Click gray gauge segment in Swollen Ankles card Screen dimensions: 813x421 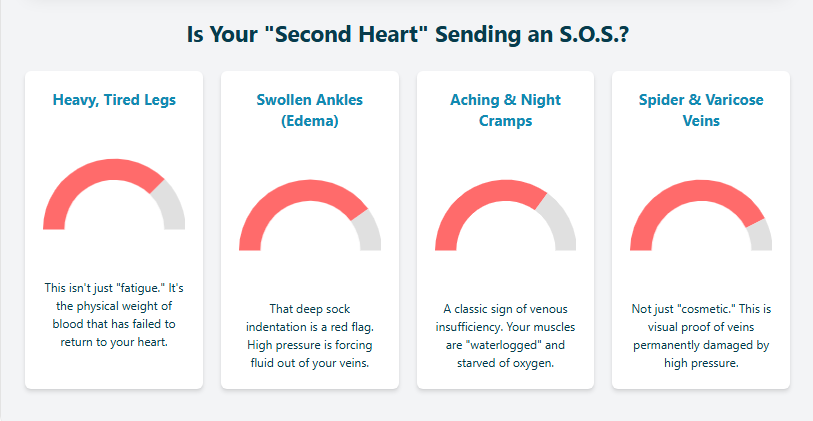368,228
